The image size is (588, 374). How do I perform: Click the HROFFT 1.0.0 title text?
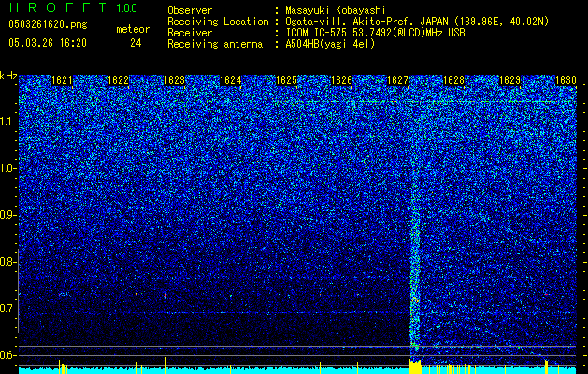click(x=73, y=7)
